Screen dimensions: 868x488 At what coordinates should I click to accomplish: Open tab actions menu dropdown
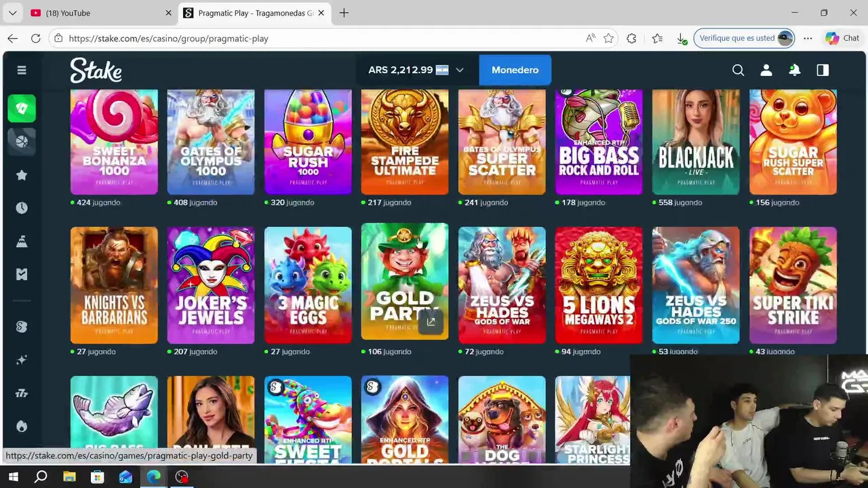click(13, 13)
